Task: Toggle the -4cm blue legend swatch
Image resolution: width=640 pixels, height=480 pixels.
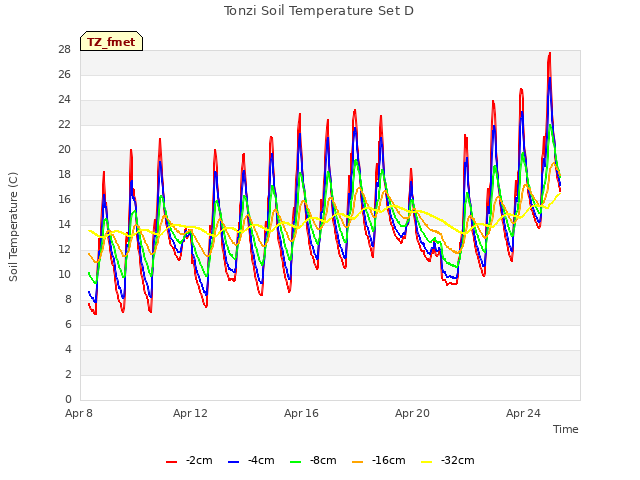Action: click(233, 462)
